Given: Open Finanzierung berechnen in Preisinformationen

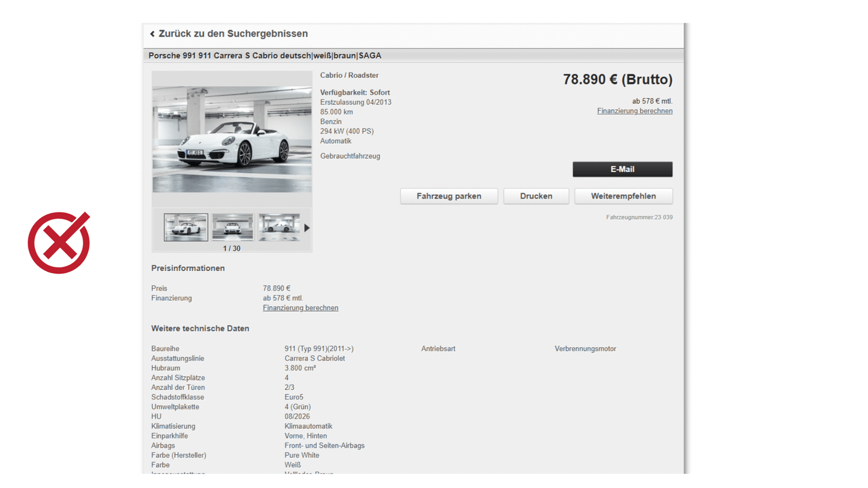Looking at the screenshot, I should click(x=301, y=307).
